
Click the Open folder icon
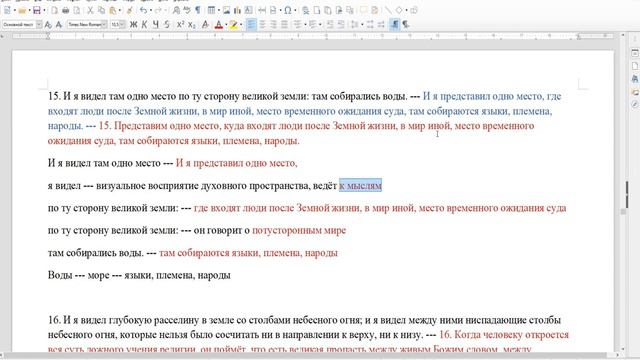click(x=22, y=10)
